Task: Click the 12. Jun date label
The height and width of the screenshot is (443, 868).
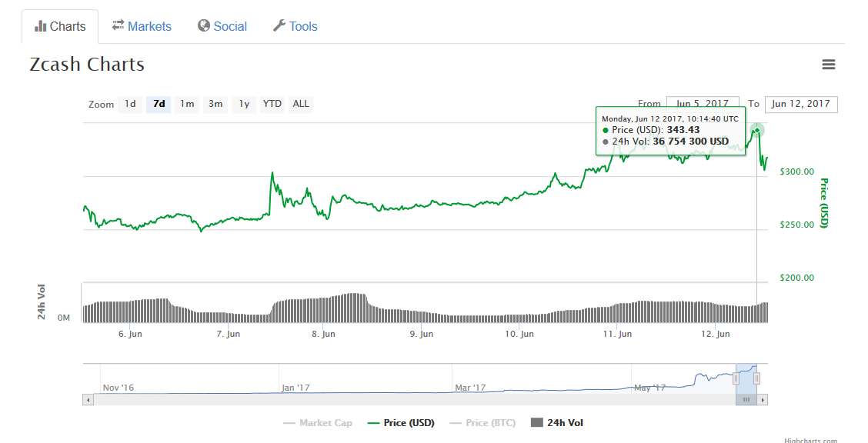Action: 715,334
